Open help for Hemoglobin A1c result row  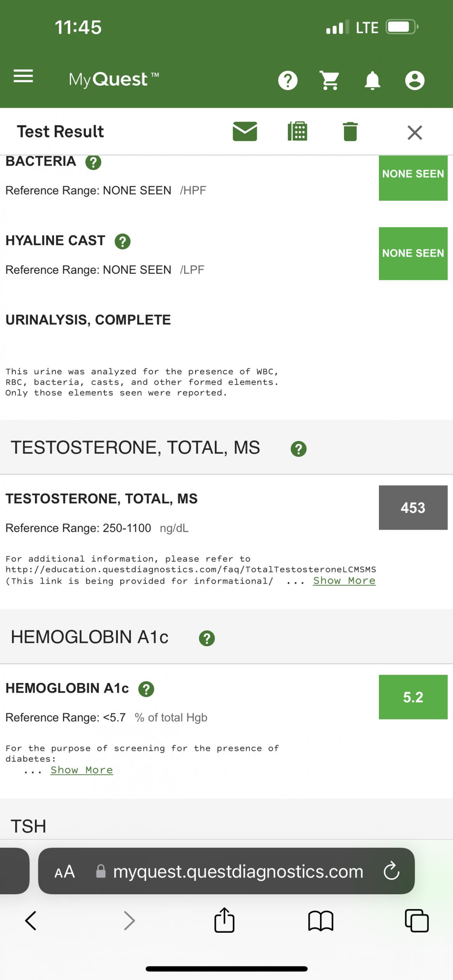(146, 689)
